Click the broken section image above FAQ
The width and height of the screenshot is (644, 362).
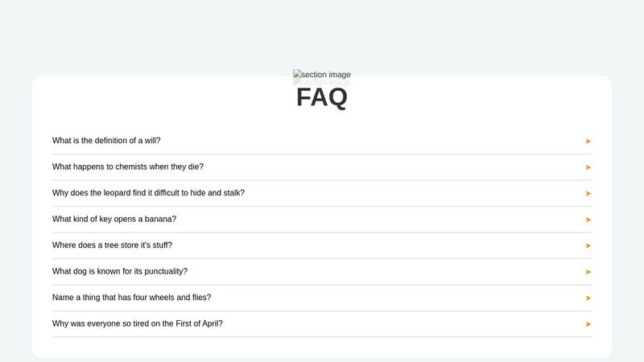pos(321,74)
